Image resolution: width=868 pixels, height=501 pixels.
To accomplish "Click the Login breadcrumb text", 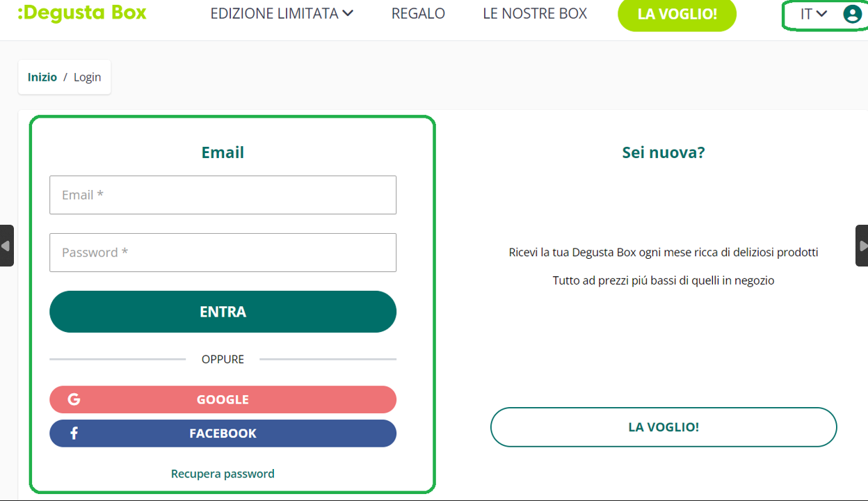I will (x=88, y=77).
